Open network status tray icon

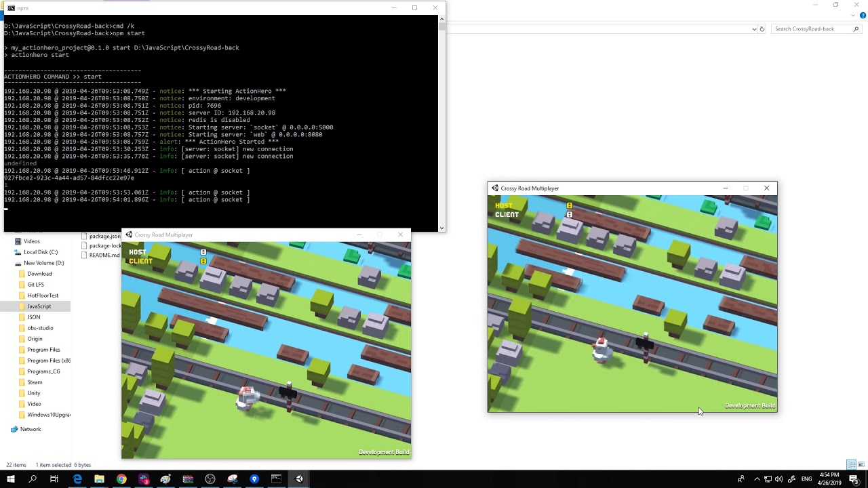pyautogui.click(x=768, y=479)
